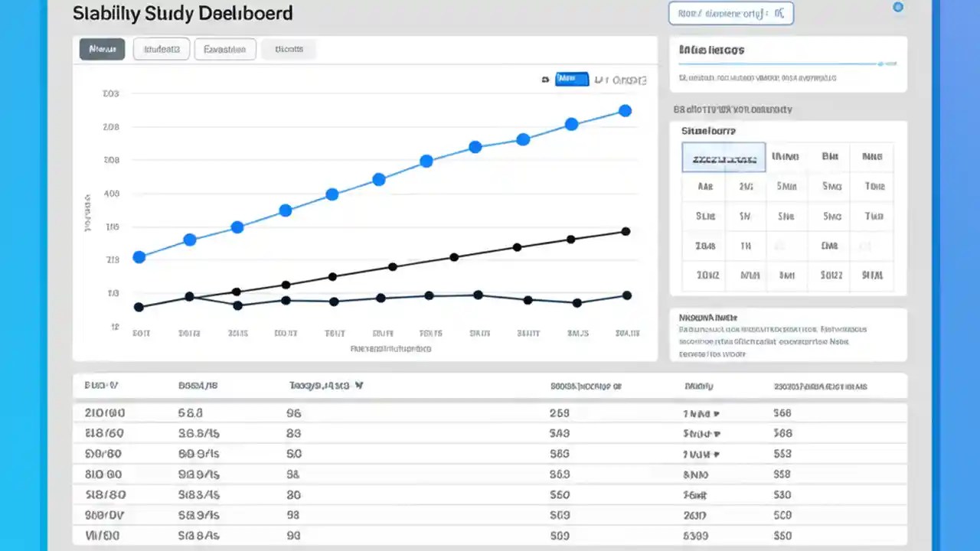Image resolution: width=980 pixels, height=551 pixels.
Task: Select the highlighted cell in the Summary sidebar table
Action: pyautogui.click(x=723, y=157)
